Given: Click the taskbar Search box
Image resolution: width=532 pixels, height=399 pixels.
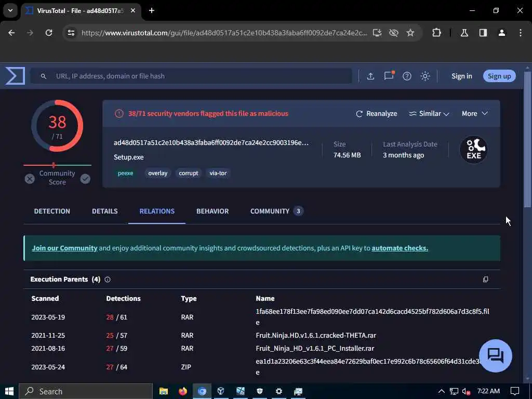Looking at the screenshot, I should click(x=86, y=391).
